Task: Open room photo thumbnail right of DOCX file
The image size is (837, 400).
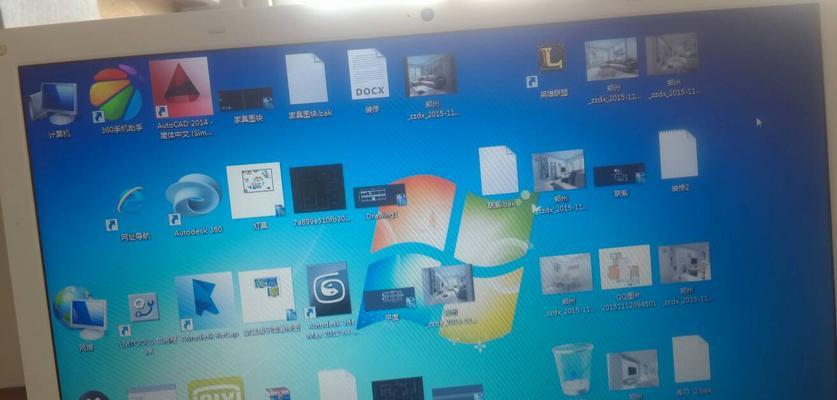Action: pyautogui.click(x=431, y=75)
